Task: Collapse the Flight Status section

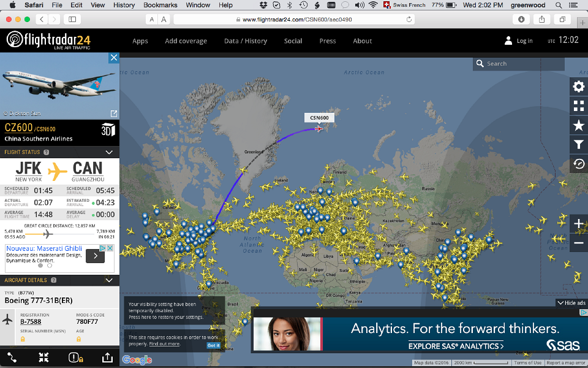Action: [x=109, y=152]
